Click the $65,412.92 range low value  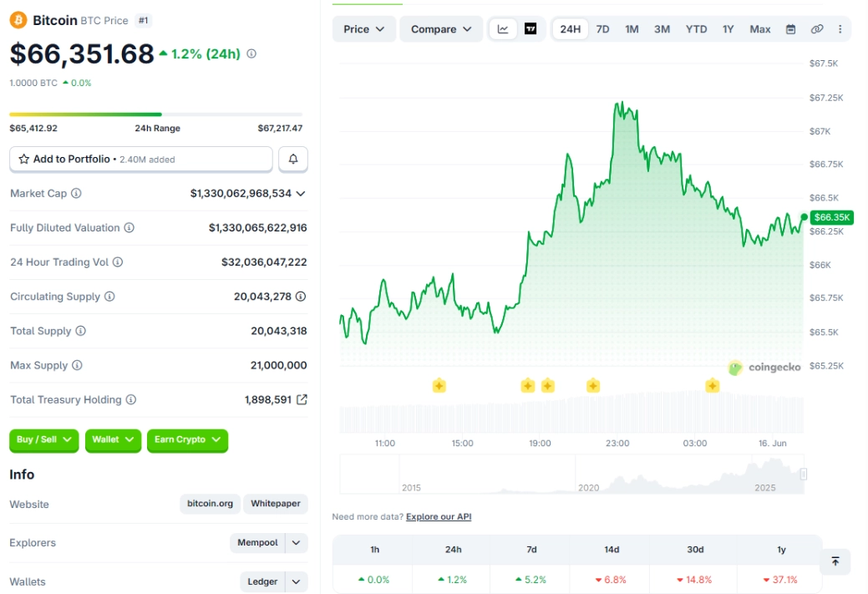tap(33, 128)
